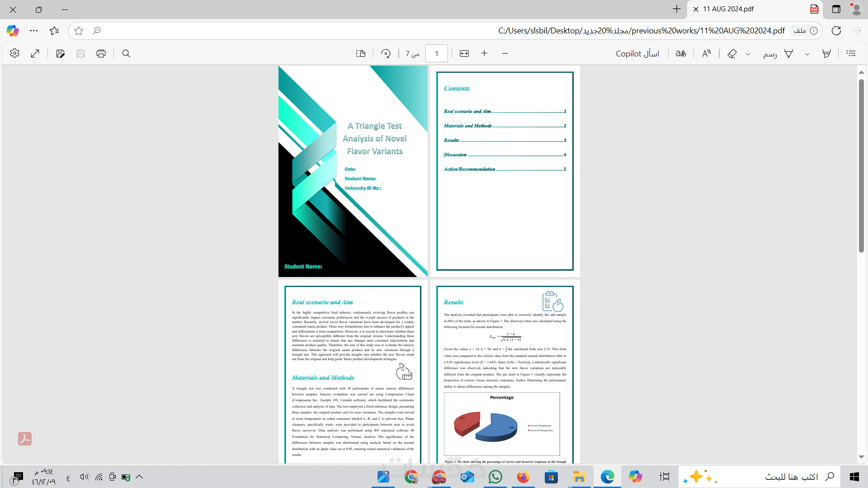Expand the Erase options dropdown arrow

click(748, 54)
